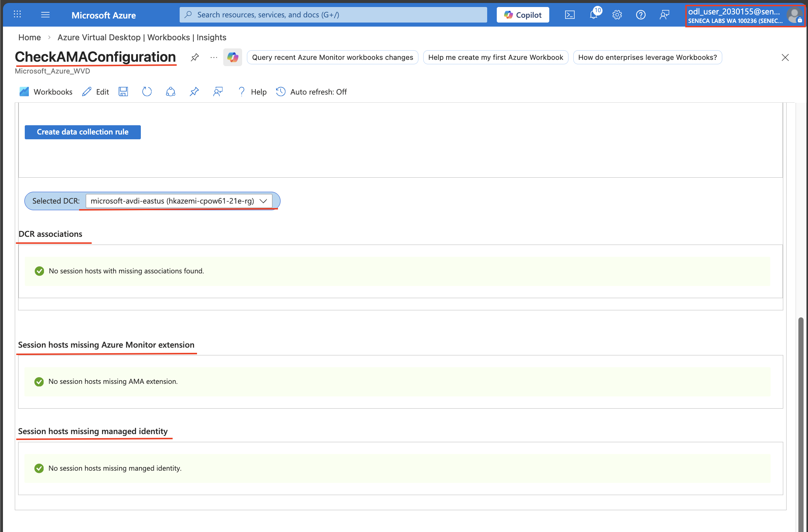Screen dimensions: 808x532
Task: Refresh the workbook using the circular arrow
Action: pos(147,92)
